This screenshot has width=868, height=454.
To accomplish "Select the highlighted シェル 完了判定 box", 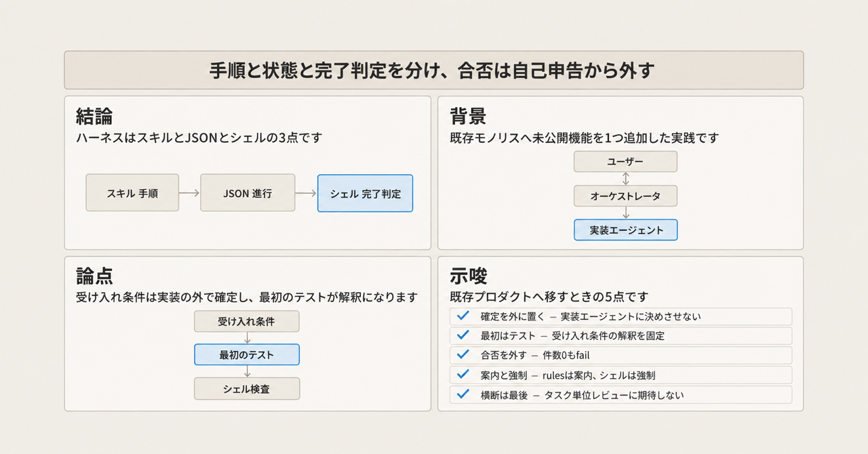I will (x=365, y=193).
